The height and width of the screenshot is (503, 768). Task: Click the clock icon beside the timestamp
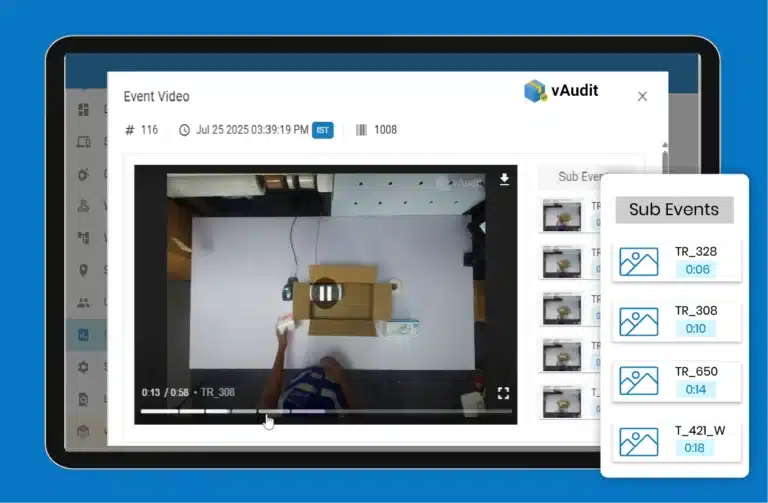(184, 130)
